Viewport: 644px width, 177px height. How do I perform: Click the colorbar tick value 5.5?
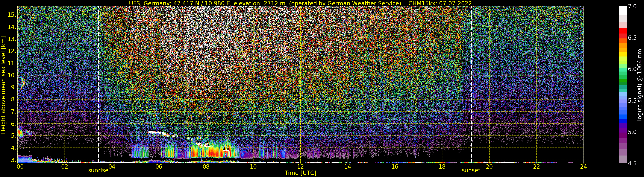click(x=632, y=101)
